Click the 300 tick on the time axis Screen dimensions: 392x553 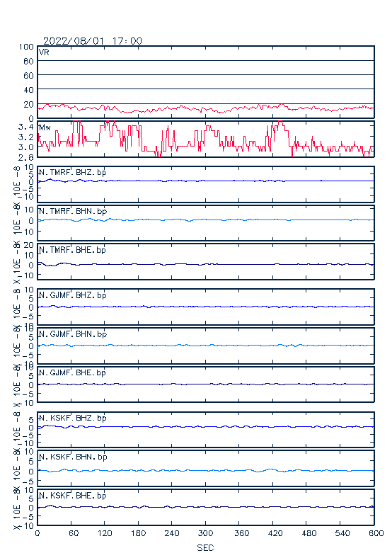point(205,533)
